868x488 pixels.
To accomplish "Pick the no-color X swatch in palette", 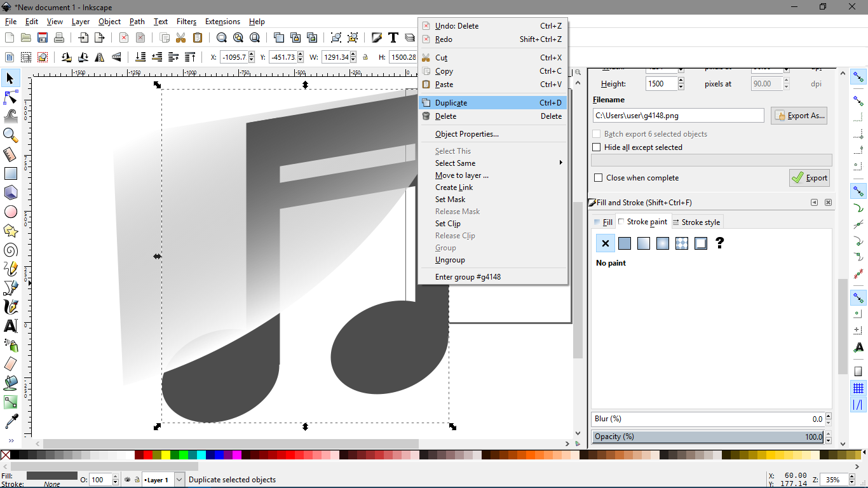I will pos(5,455).
